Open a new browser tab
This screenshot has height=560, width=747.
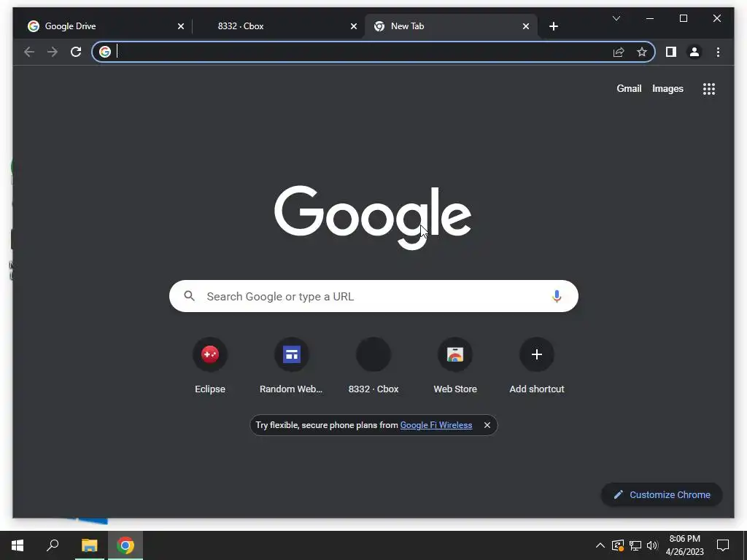coord(553,26)
